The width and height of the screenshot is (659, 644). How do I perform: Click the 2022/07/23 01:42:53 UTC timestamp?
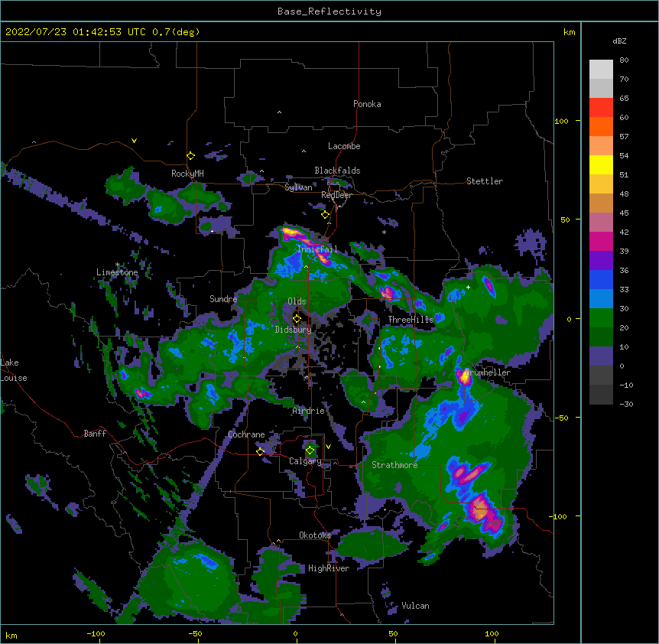[x=75, y=32]
